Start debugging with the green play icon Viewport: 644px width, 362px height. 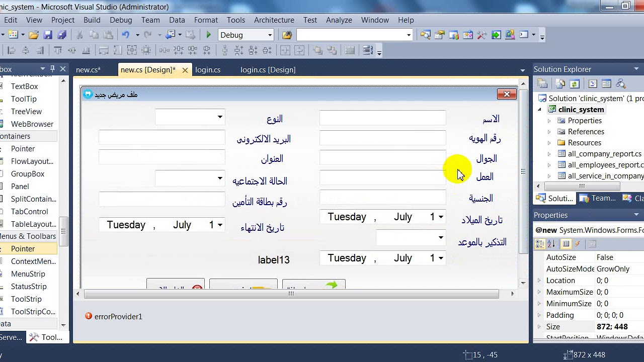coord(208,35)
